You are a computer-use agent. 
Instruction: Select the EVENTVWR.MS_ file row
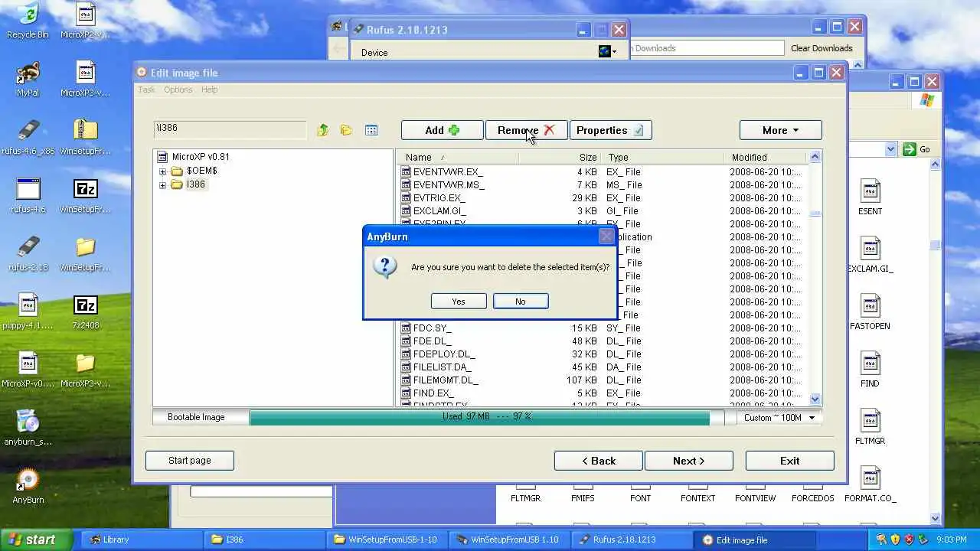603,185
